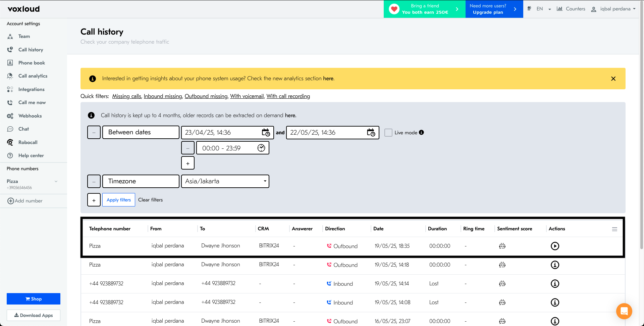Remove the Timezone filter row

94,181
